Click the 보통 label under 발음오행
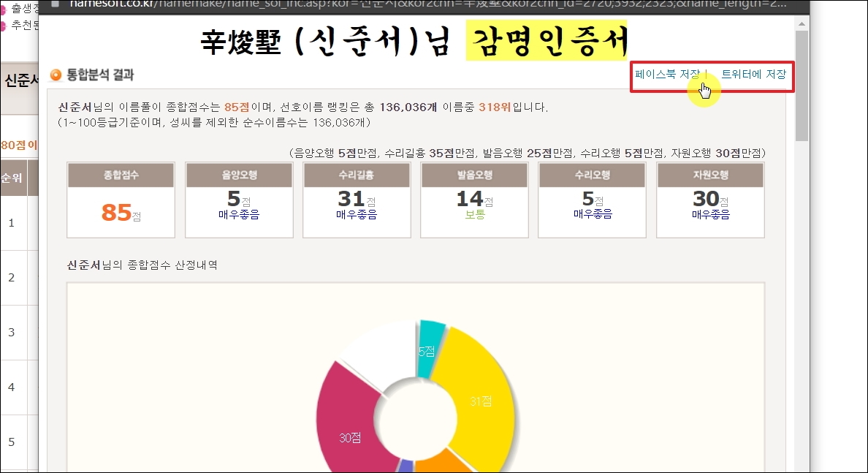The width and height of the screenshot is (868, 473). [474, 214]
